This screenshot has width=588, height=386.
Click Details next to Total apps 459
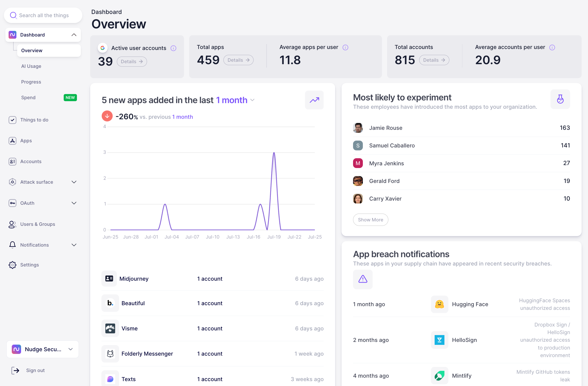[238, 60]
